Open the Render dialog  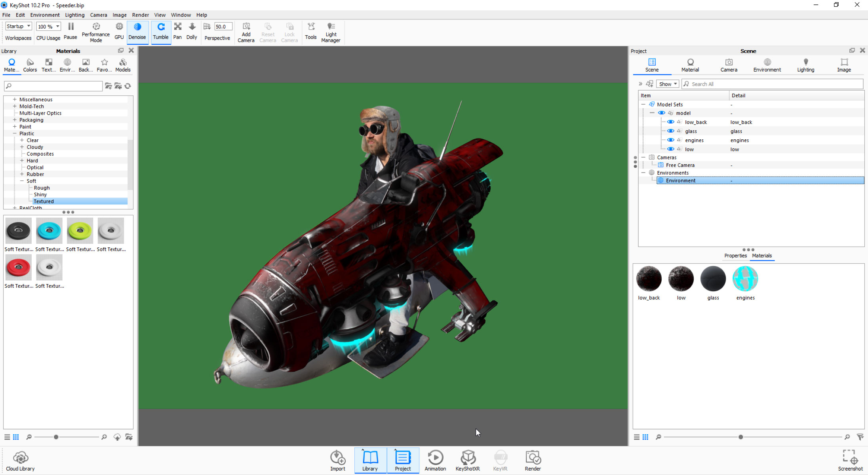tap(533, 460)
